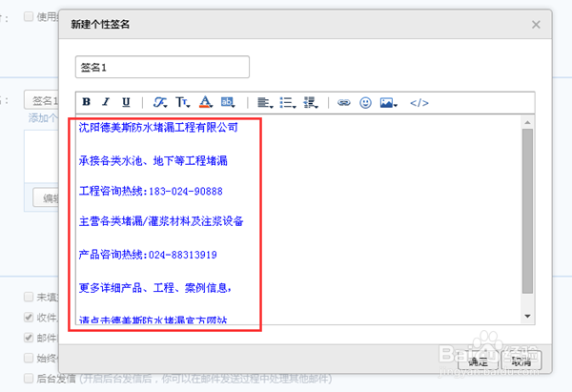572x392 pixels.
Task: Open the emoticon picker
Action: coord(365,103)
